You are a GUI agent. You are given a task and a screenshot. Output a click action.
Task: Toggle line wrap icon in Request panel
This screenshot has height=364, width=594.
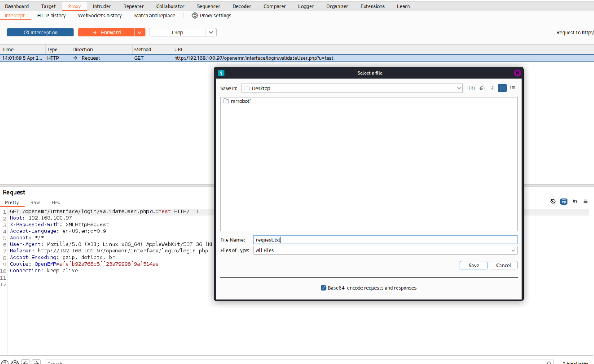[x=564, y=202]
